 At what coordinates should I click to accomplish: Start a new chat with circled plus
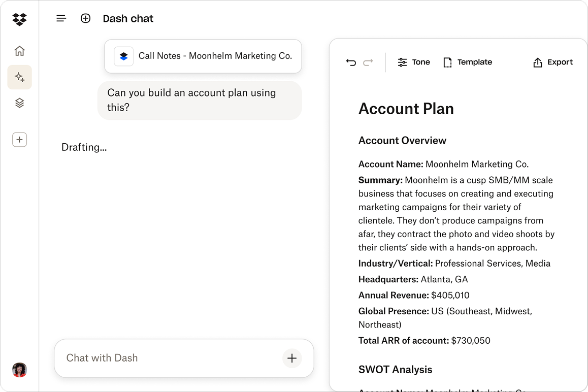tap(85, 18)
